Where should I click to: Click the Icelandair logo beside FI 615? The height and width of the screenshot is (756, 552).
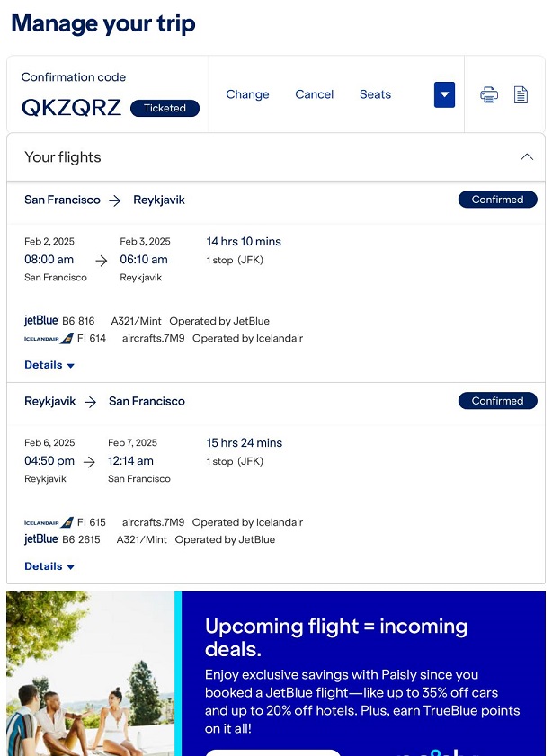[49, 522]
